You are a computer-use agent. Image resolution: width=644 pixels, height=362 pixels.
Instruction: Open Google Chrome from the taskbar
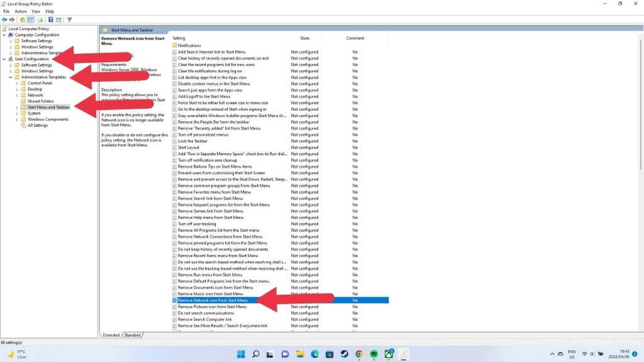359,354
